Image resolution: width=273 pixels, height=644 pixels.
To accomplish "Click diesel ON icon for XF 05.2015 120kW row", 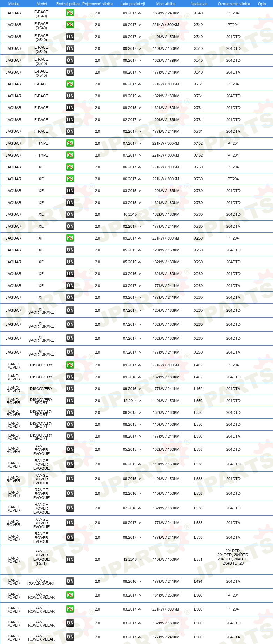I will [70, 250].
